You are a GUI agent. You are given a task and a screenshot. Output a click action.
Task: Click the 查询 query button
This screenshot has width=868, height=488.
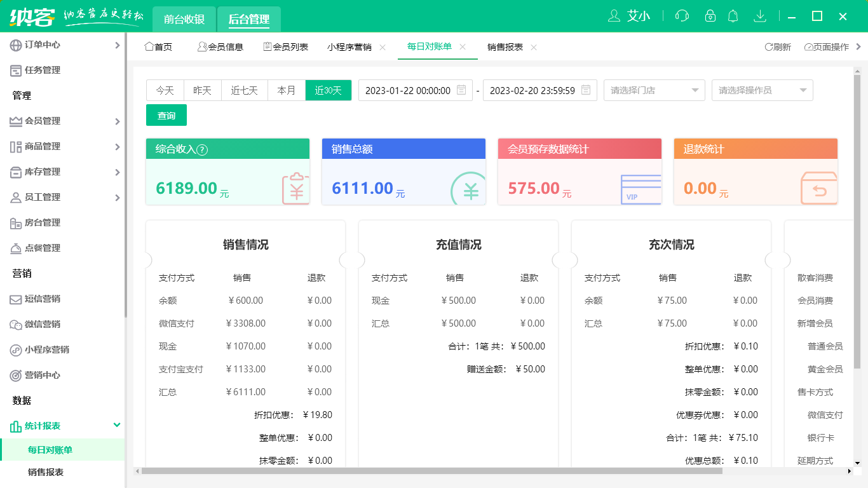point(166,115)
